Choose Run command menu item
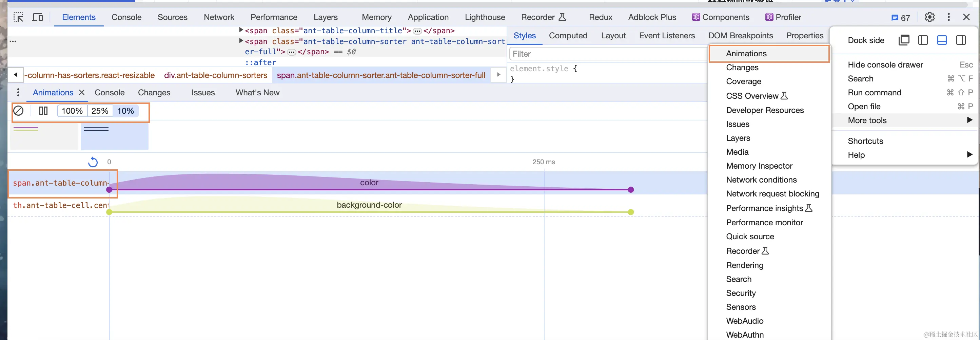Image resolution: width=980 pixels, height=340 pixels. [904, 93]
